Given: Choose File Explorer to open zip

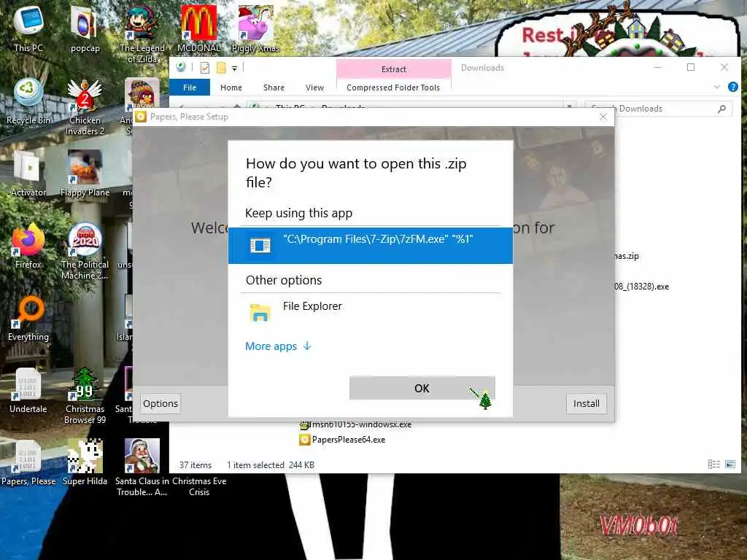Looking at the screenshot, I should 370,312.
